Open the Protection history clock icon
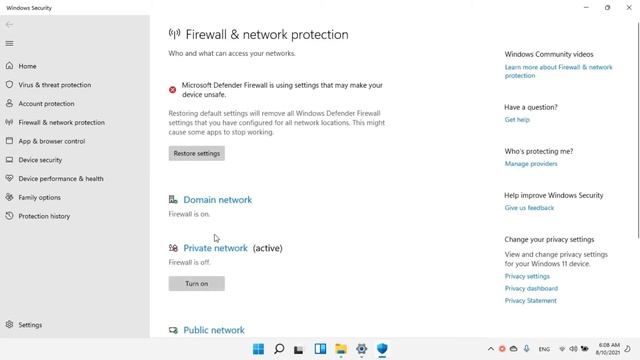 point(9,216)
